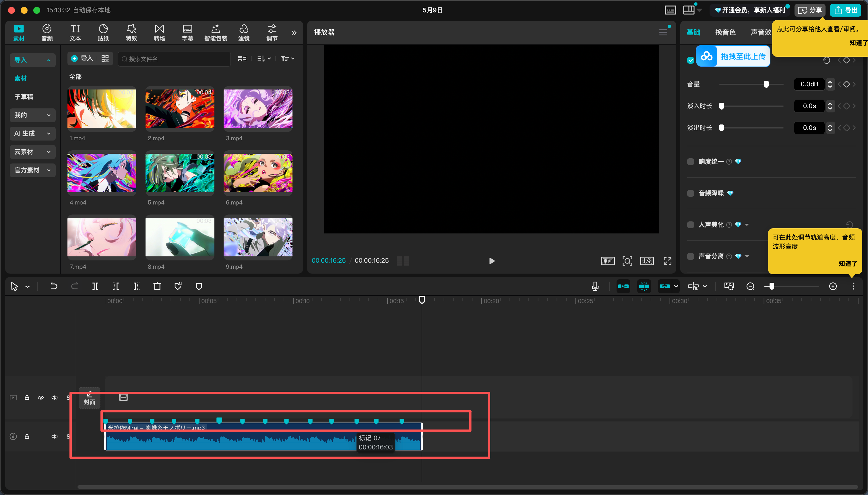Switch to the 文本 text tab
This screenshot has height=495, width=868.
pyautogui.click(x=75, y=33)
